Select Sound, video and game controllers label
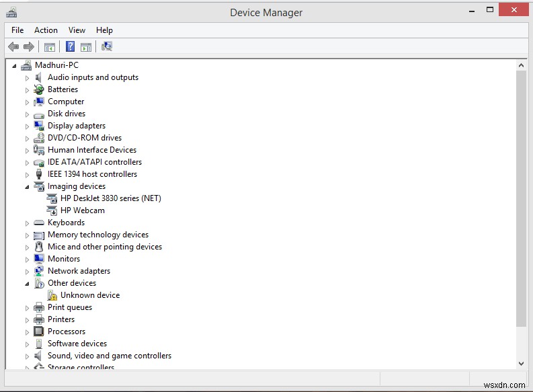Screen dimensions: 533x392 [110, 356]
